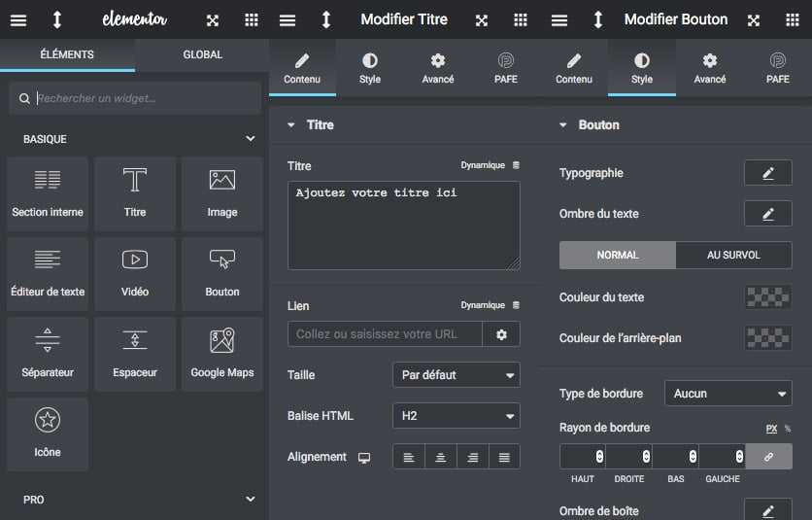
Task: Open Couleur de l'arrière-plan color picker
Action: click(768, 338)
